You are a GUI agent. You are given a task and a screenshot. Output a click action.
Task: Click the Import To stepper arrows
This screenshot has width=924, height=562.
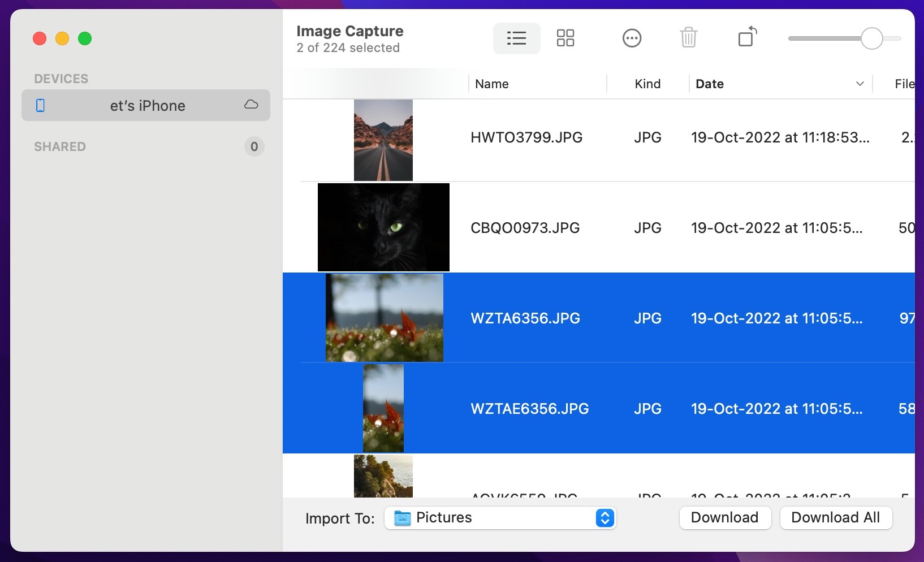pyautogui.click(x=605, y=518)
